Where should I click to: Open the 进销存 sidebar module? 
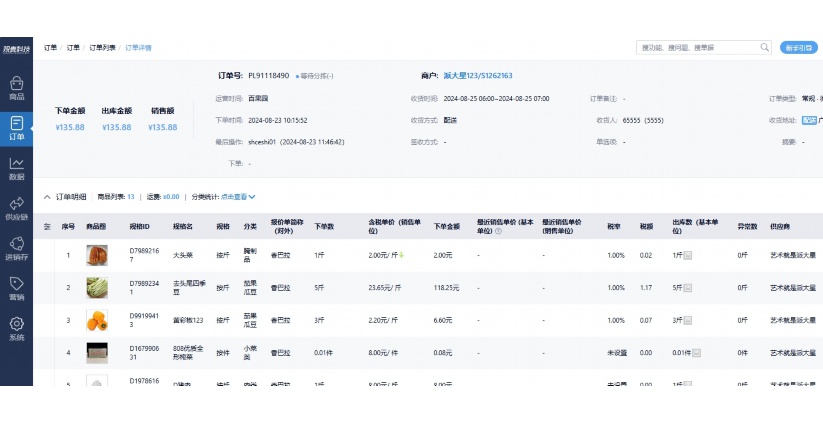[16, 249]
